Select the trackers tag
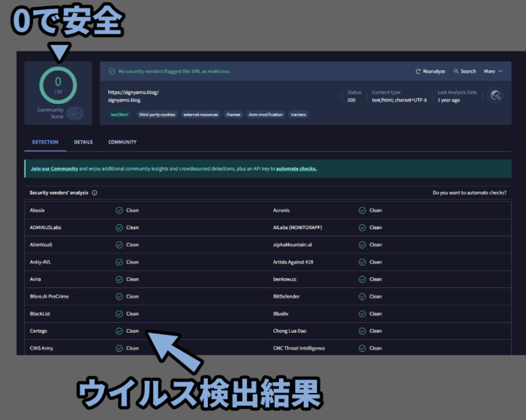The image size is (526, 420). (x=298, y=115)
